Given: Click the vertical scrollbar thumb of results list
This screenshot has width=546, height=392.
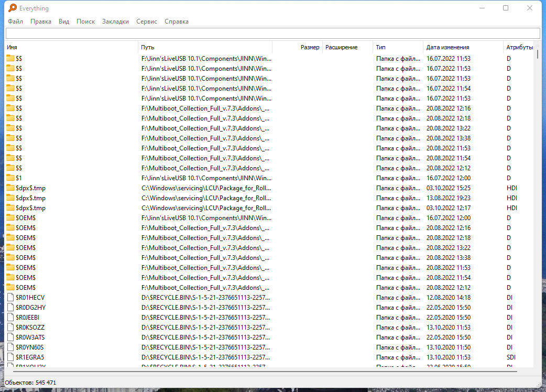Looking at the screenshot, I should 537,54.
